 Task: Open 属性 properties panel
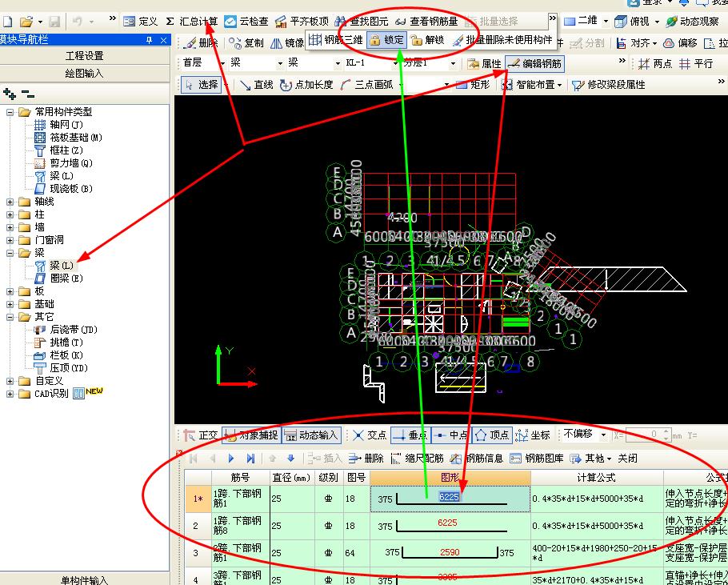tap(485, 63)
